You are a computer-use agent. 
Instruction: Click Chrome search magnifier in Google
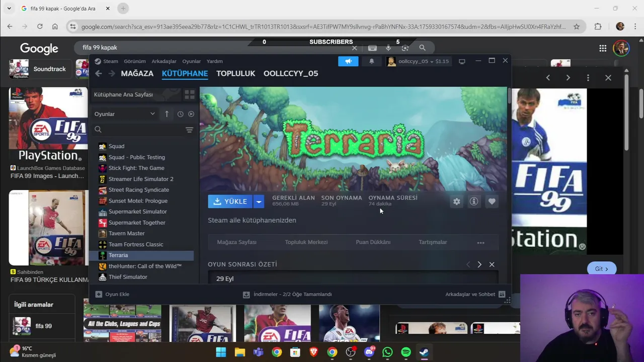(x=422, y=48)
